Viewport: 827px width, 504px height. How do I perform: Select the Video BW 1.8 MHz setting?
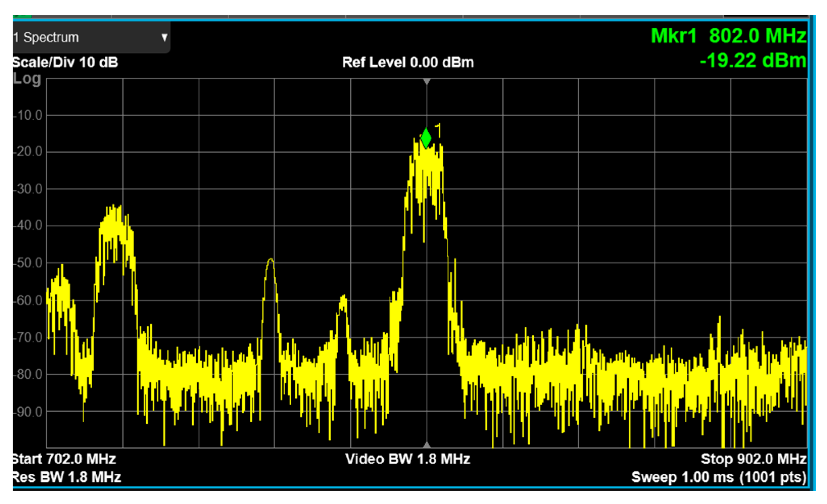pyautogui.click(x=408, y=459)
